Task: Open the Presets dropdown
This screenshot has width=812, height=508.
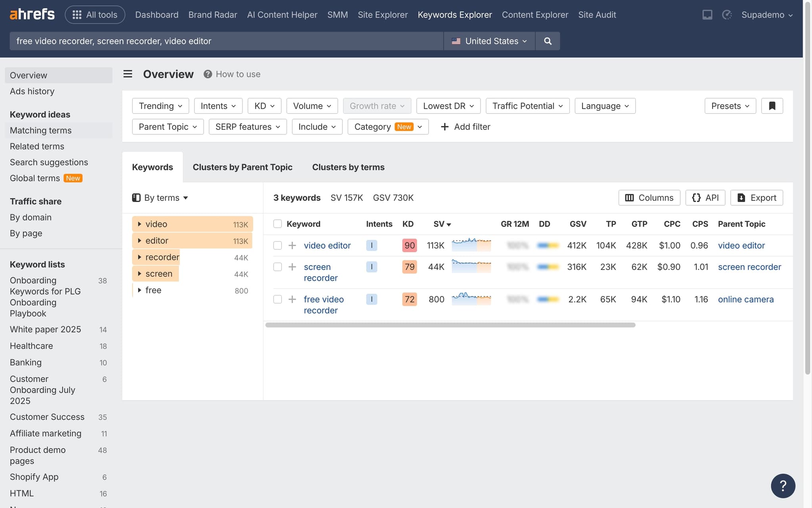Action: pyautogui.click(x=730, y=106)
